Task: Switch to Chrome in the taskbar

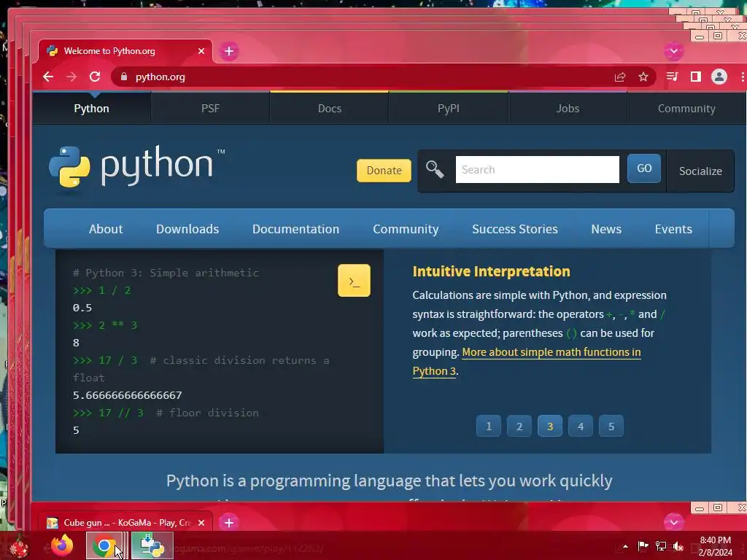Action: click(x=104, y=545)
